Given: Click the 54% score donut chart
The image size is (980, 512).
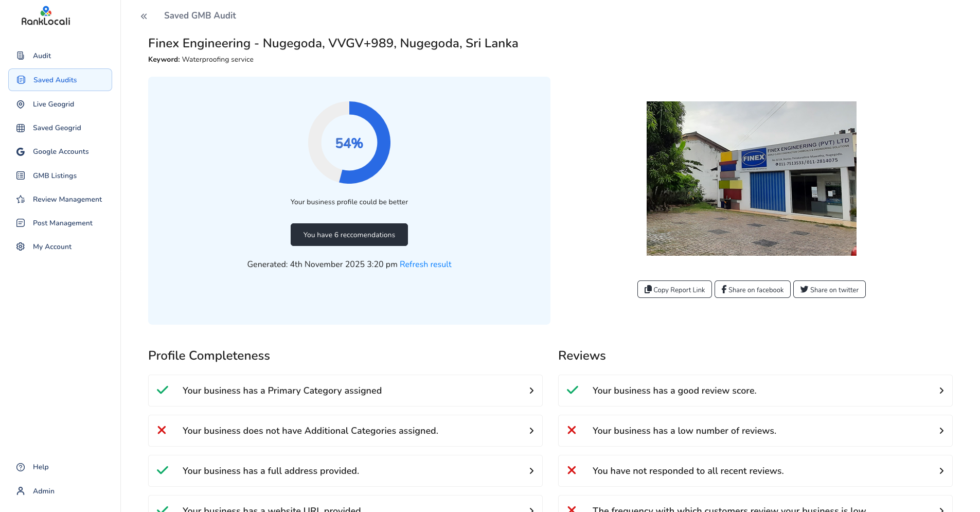Looking at the screenshot, I should point(349,143).
